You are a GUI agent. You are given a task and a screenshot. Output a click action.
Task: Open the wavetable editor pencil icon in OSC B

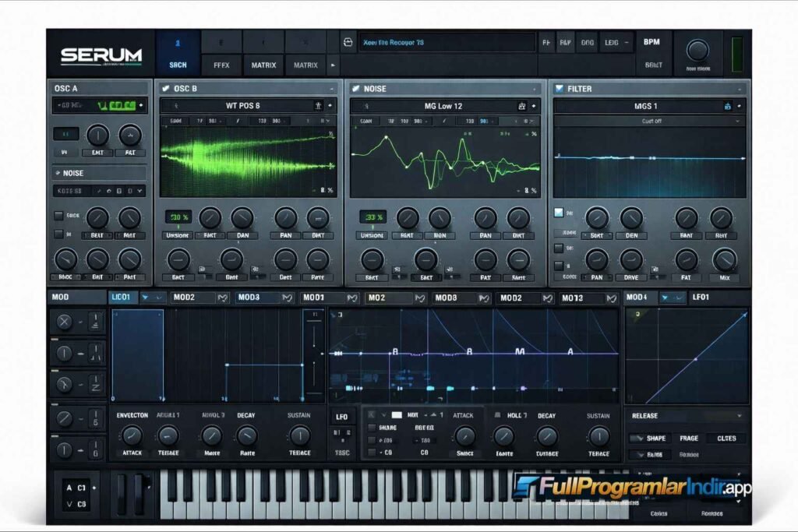tap(319, 105)
